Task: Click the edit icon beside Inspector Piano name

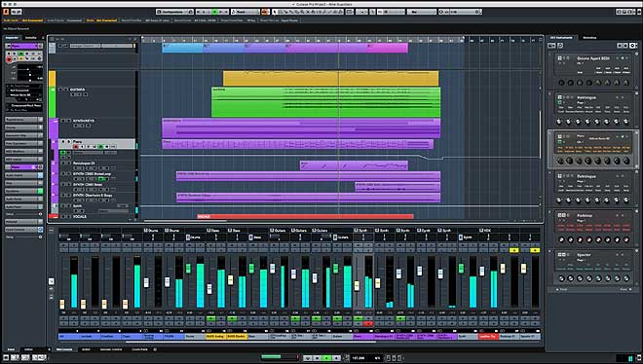Action: click(40, 47)
